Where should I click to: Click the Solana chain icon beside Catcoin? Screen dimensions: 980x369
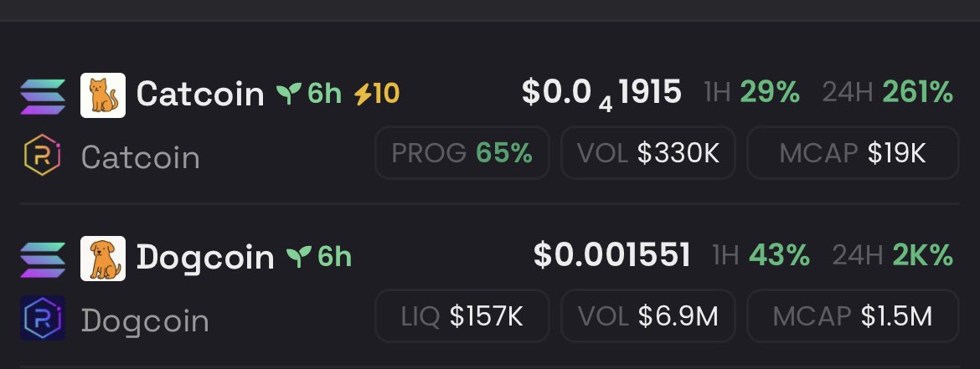43,97
